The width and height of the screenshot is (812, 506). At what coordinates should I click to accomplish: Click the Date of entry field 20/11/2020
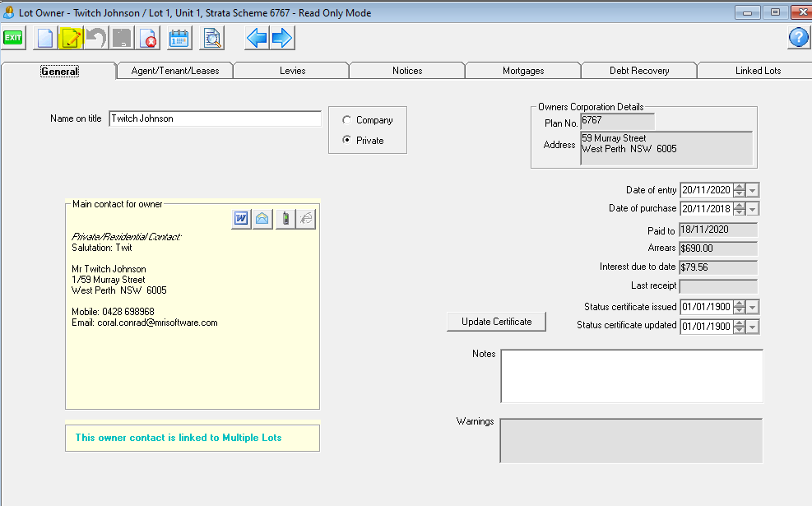(x=707, y=190)
